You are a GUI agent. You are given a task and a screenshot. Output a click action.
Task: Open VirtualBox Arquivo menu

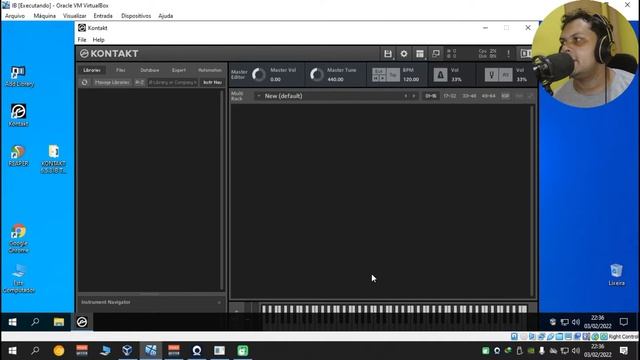15,16
